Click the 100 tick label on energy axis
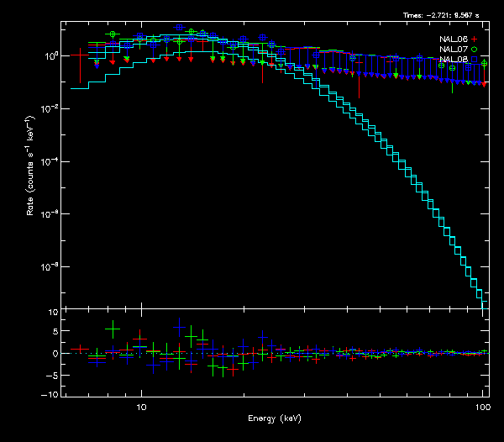This screenshot has width=504, height=442. pyautogui.click(x=482, y=407)
